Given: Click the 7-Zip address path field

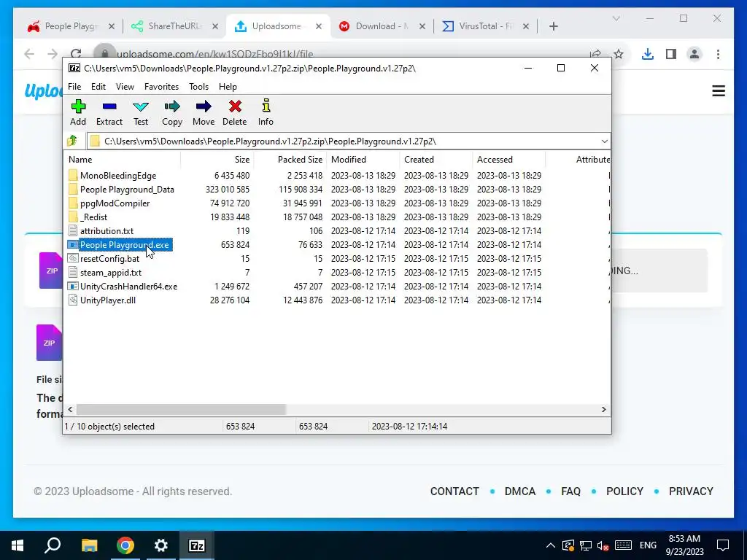Looking at the screenshot, I should (348, 141).
